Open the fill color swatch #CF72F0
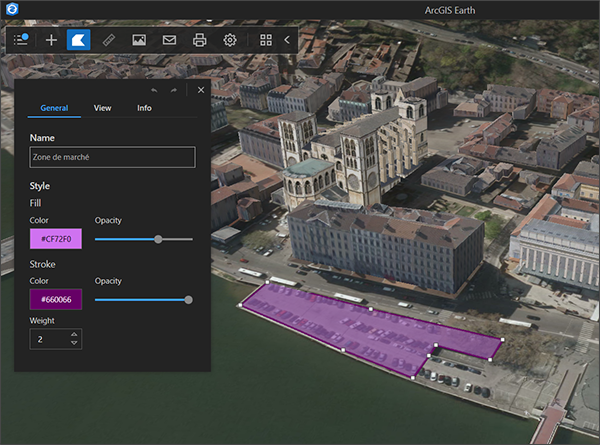 click(x=56, y=239)
